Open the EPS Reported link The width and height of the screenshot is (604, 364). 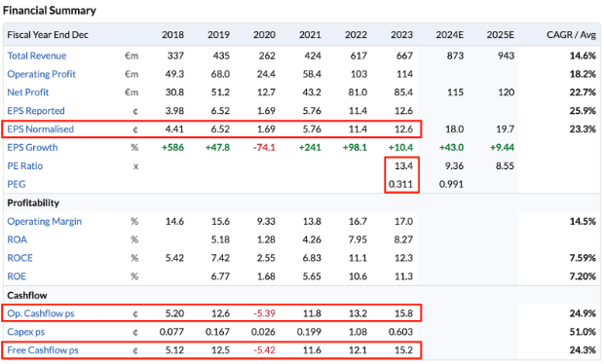(x=36, y=111)
